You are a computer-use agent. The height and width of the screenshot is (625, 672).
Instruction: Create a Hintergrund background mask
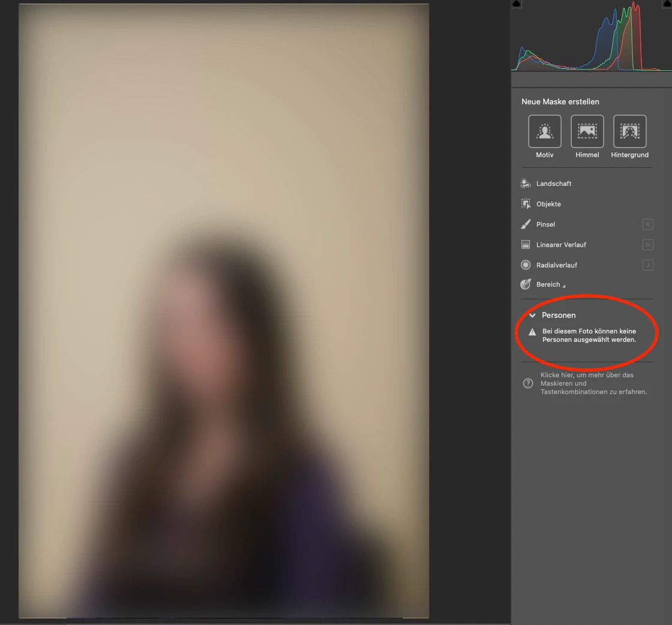point(629,131)
